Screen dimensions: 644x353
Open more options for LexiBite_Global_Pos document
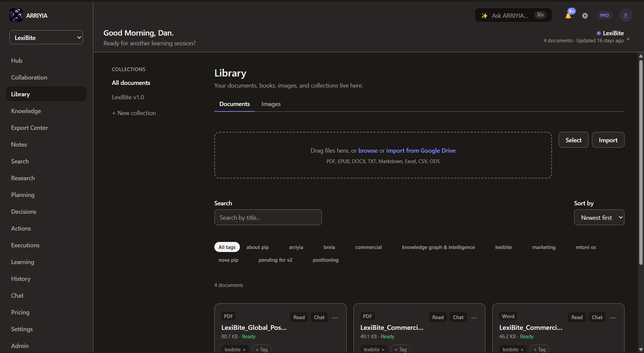335,317
